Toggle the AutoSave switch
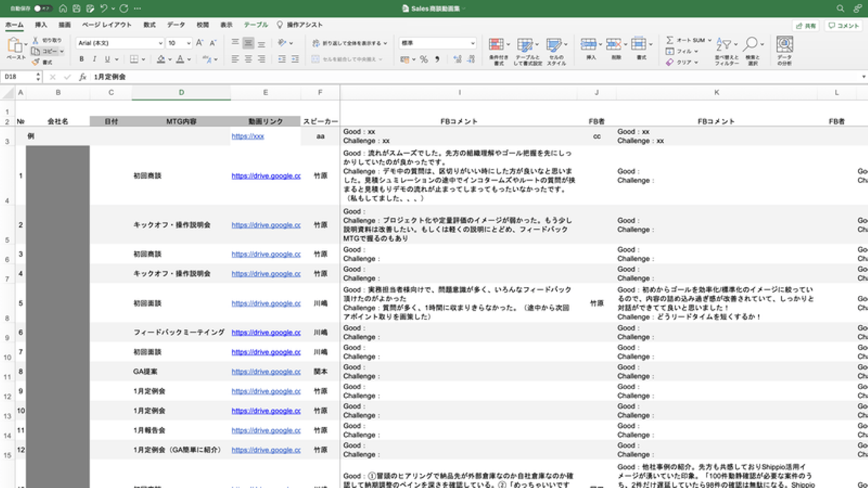 point(42,8)
